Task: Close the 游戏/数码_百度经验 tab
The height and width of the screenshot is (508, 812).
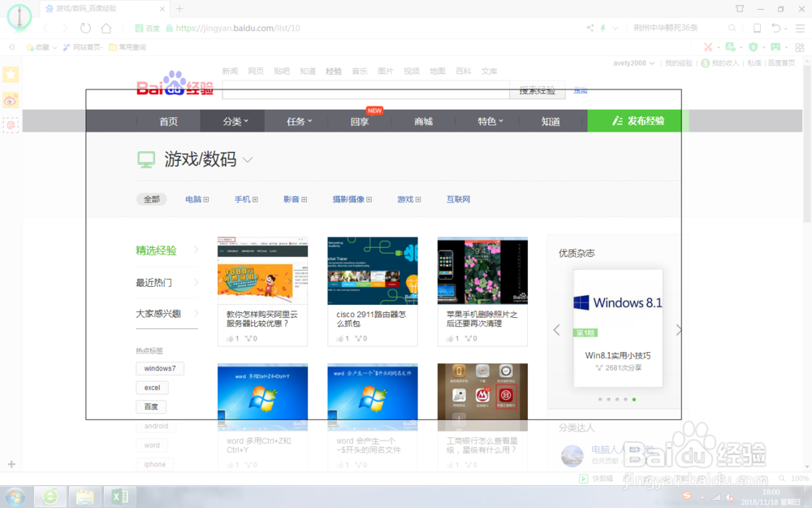Action: (162, 9)
